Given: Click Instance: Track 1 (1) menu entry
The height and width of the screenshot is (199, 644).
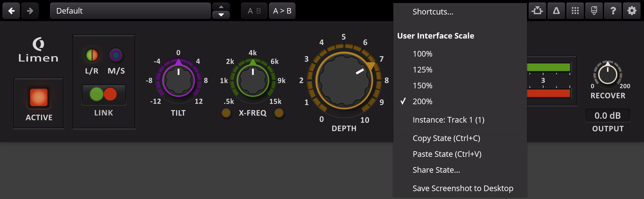Looking at the screenshot, I should (460, 120).
